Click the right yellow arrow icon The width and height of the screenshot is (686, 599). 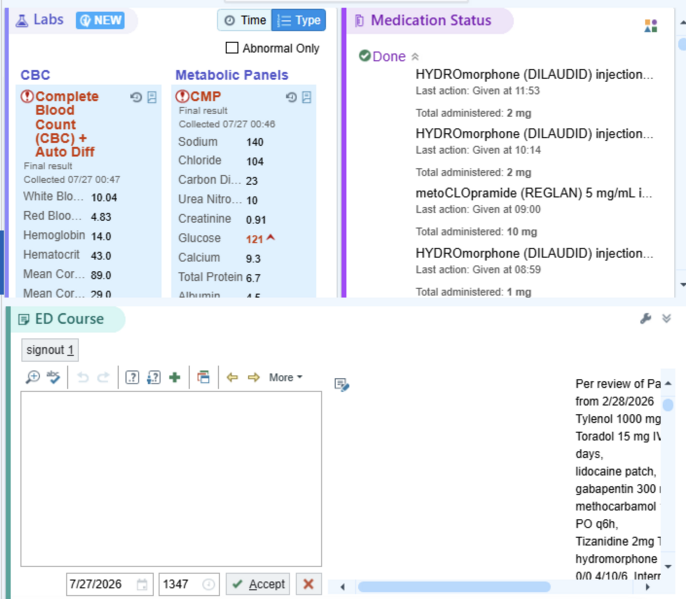point(254,377)
